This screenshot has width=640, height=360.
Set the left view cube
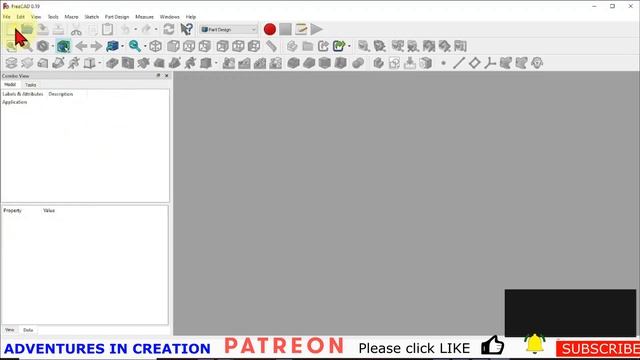[254, 46]
